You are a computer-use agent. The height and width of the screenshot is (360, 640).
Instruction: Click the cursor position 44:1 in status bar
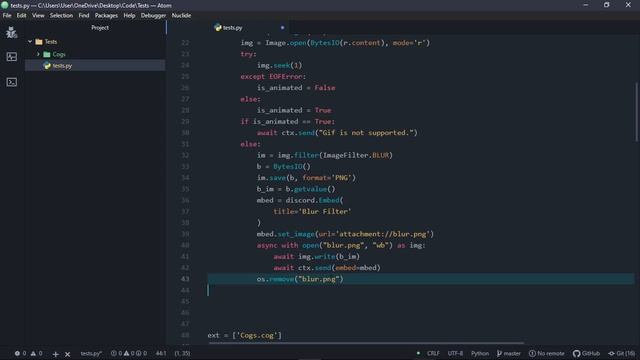tap(161, 353)
